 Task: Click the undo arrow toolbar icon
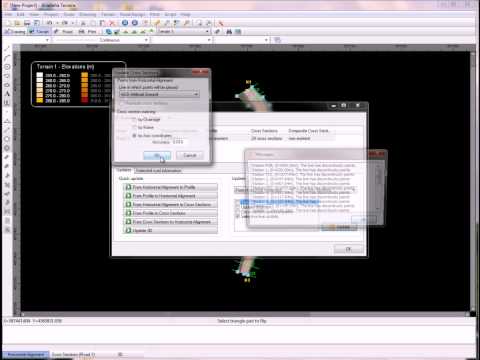pos(49,23)
